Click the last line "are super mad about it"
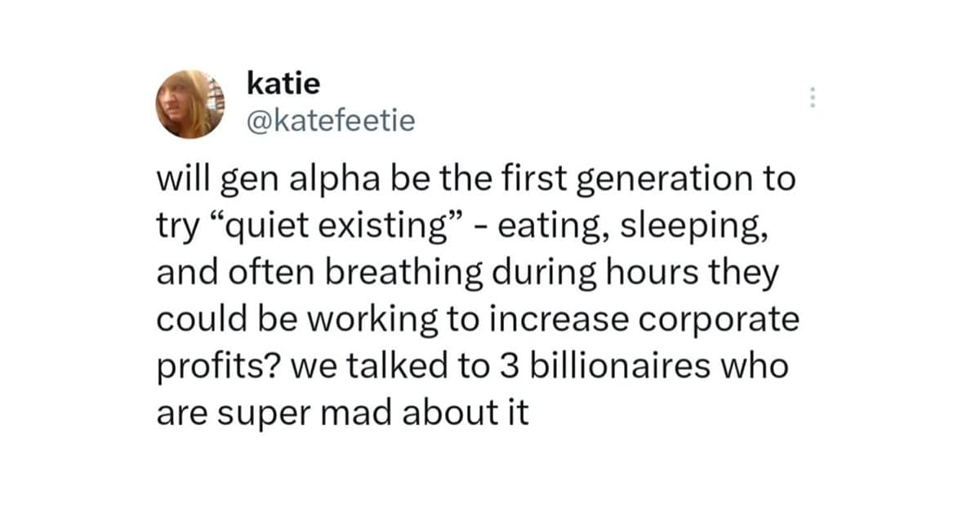The image size is (980, 513). click(x=342, y=412)
